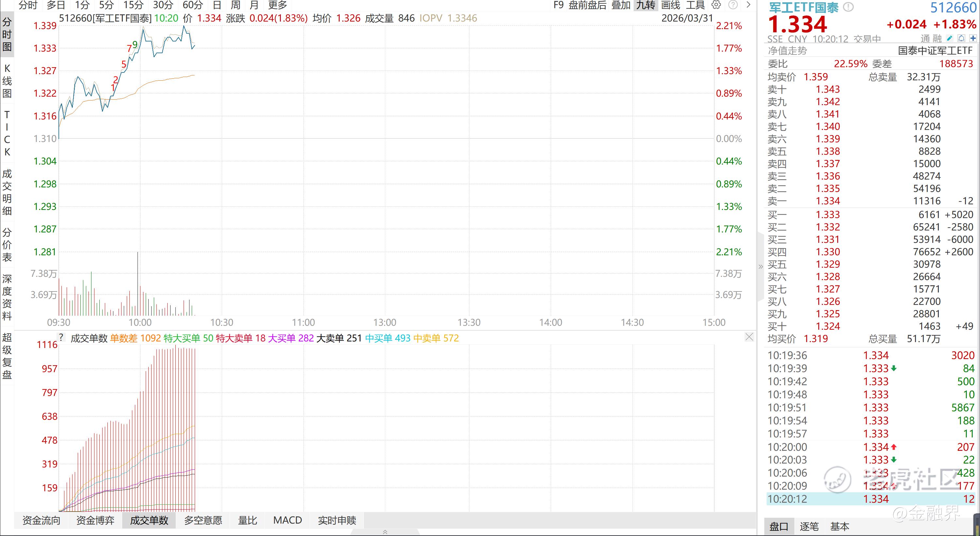The width and height of the screenshot is (980, 536).
Task: Toggle 九转 indicator off
Action: tap(645, 5)
